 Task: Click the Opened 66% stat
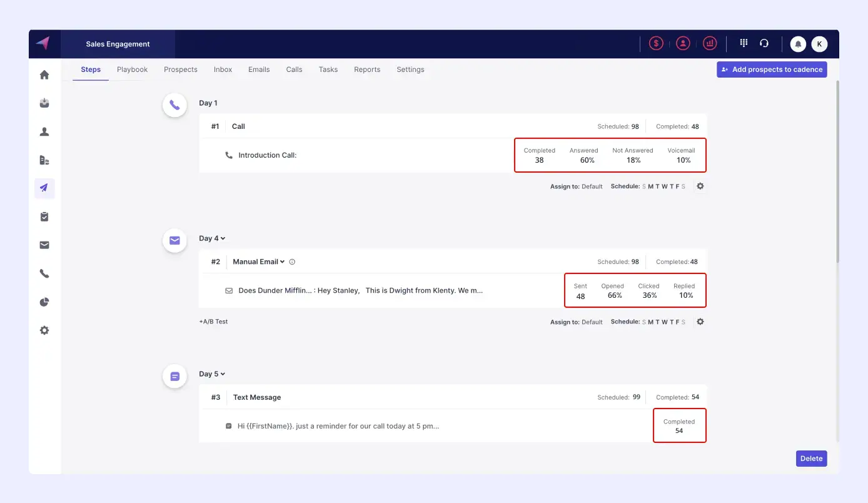[613, 291]
